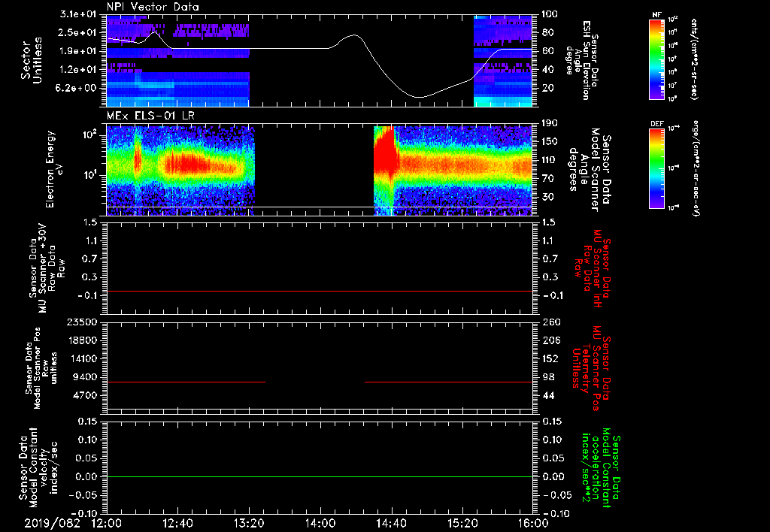Select the "MU Scanner +30V Raw Data" left axis label
Screen dimensions: 770x532
coord(47,268)
